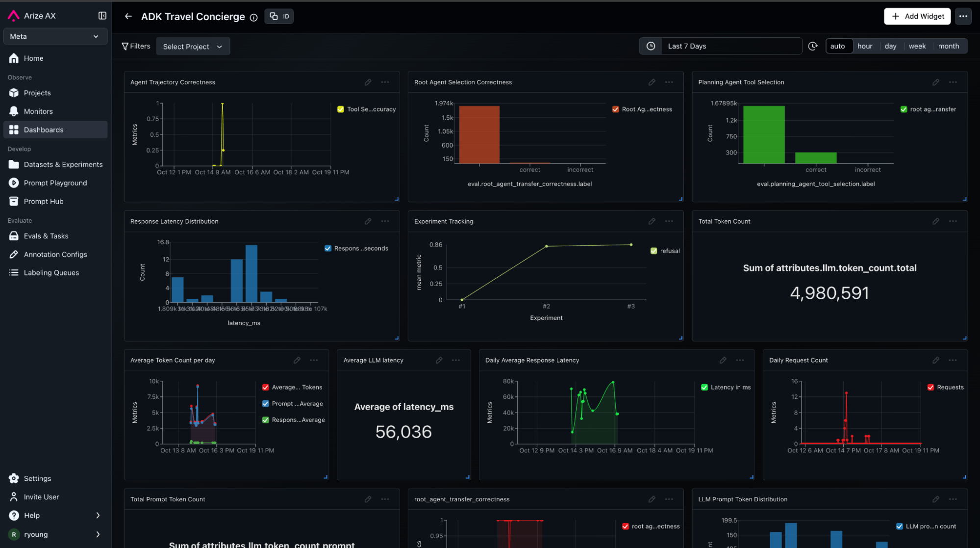Click the Add Widget button
Screen dimensions: 980x548
917,16
